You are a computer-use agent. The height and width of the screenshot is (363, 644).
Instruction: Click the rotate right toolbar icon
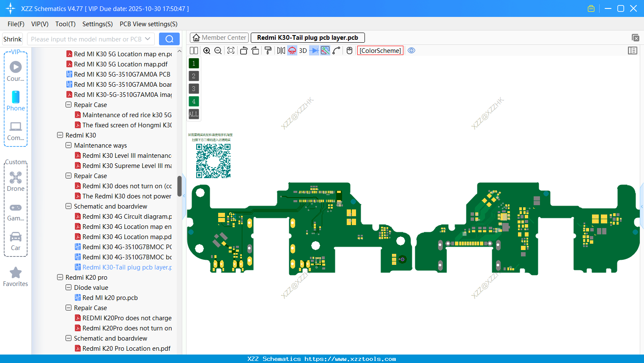[255, 50]
